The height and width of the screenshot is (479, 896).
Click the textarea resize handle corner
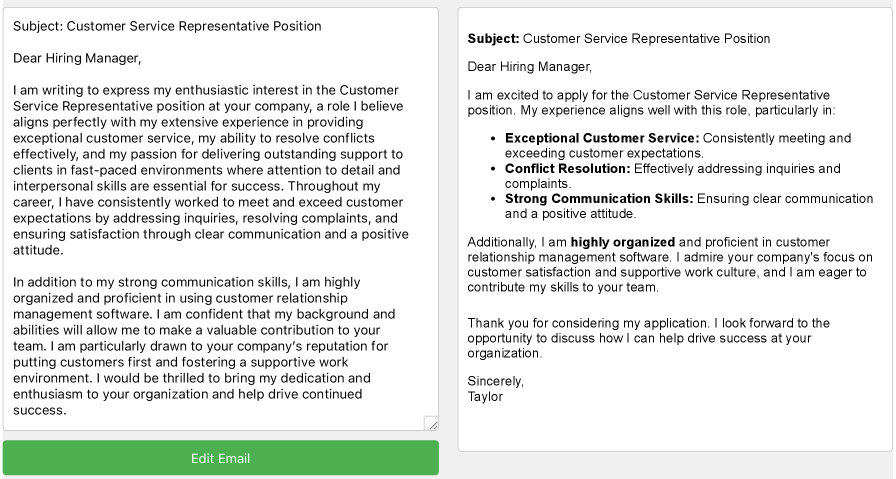click(431, 424)
